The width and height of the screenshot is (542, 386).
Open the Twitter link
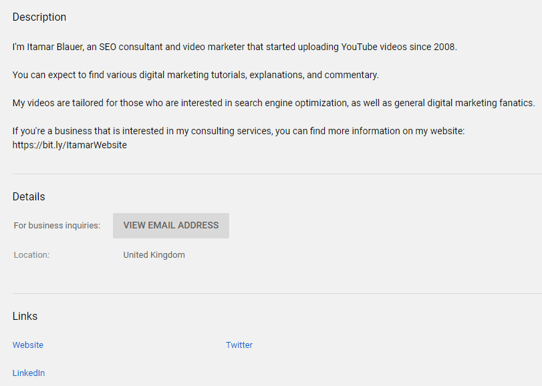point(239,345)
